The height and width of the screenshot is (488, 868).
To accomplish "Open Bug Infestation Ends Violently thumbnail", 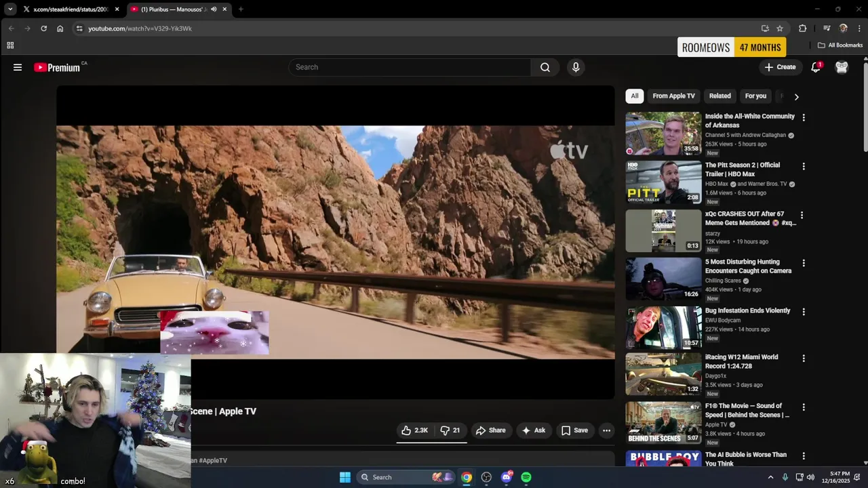I will pyautogui.click(x=663, y=328).
